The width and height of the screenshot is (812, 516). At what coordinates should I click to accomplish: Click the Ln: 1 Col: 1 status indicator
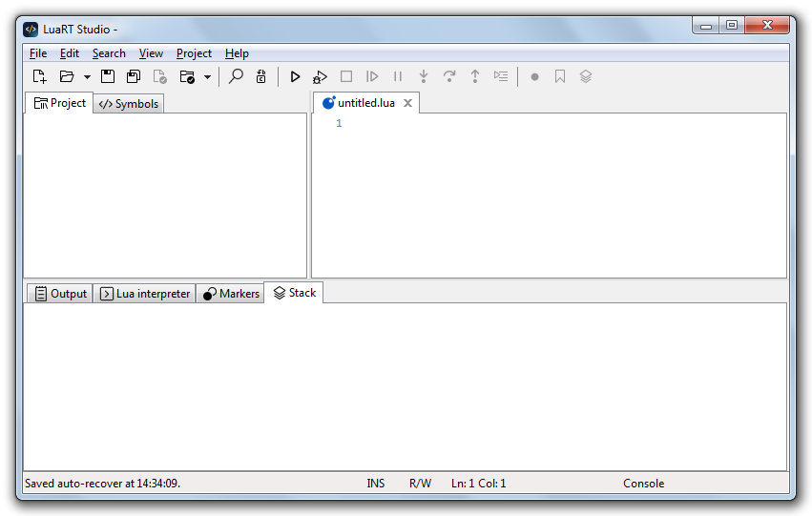(478, 484)
